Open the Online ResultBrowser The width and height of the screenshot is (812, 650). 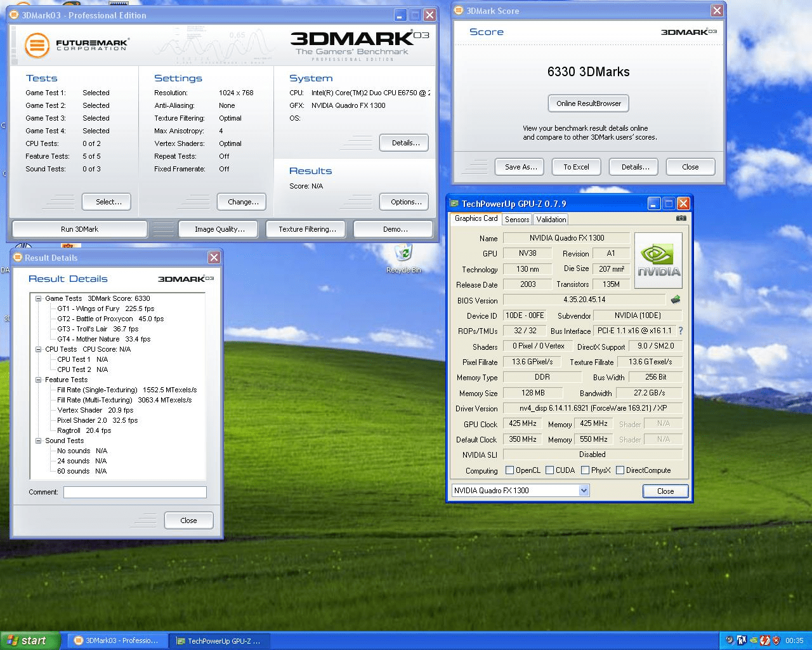pyautogui.click(x=588, y=103)
